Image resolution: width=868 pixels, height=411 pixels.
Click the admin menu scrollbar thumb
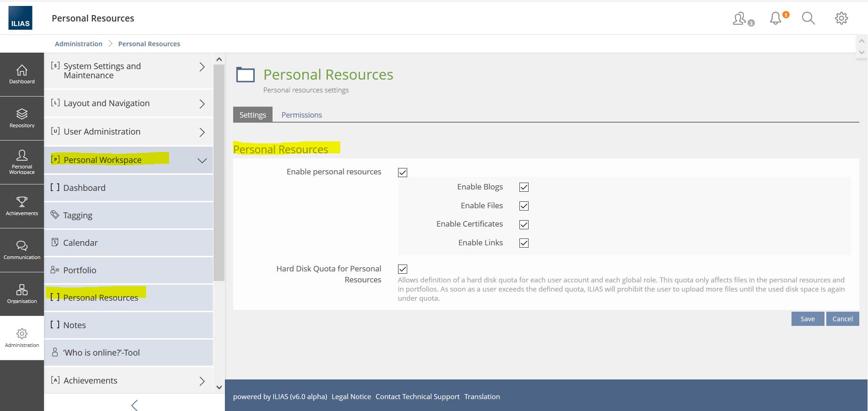coord(219,173)
